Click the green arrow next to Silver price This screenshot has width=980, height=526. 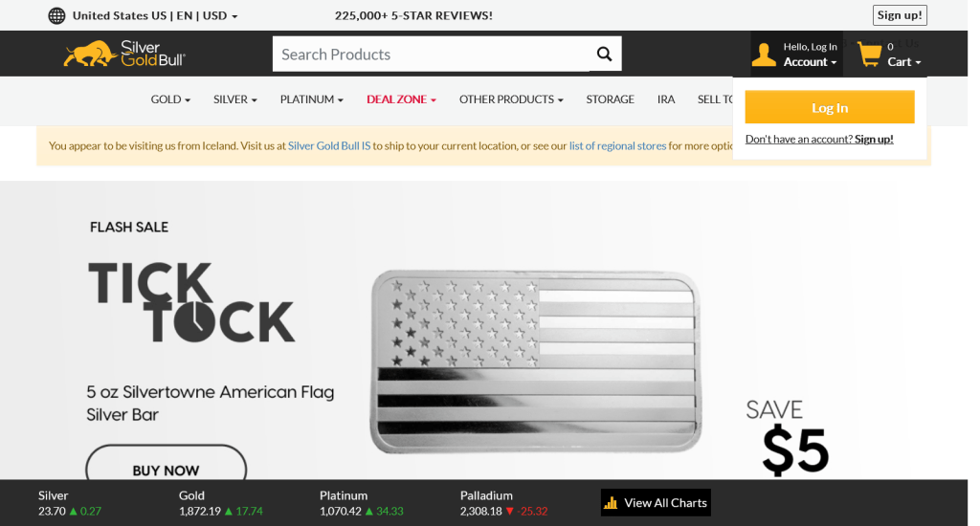(73, 511)
